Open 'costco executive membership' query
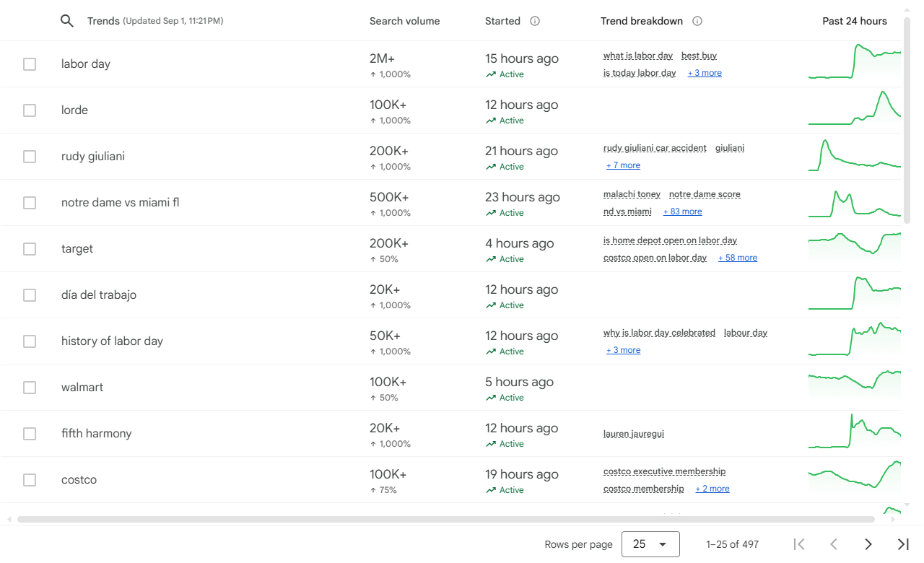Image resolution: width=924 pixels, height=563 pixels. [x=665, y=471]
